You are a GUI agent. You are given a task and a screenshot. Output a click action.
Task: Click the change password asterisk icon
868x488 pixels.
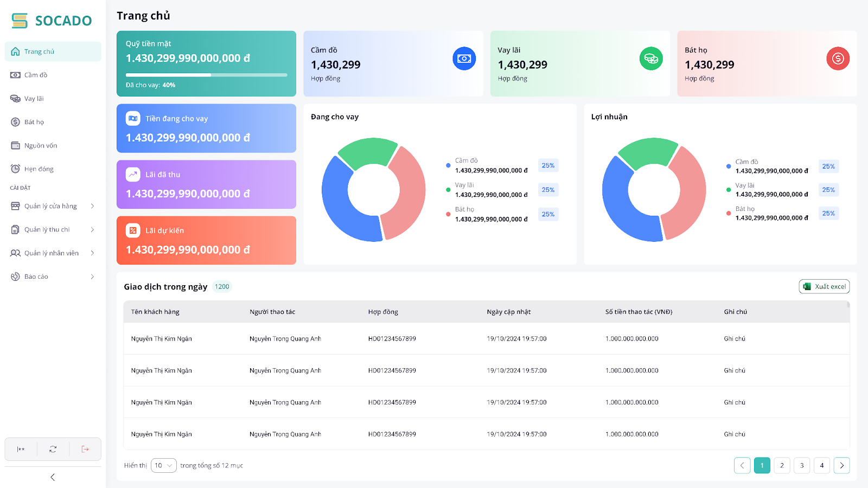21,449
